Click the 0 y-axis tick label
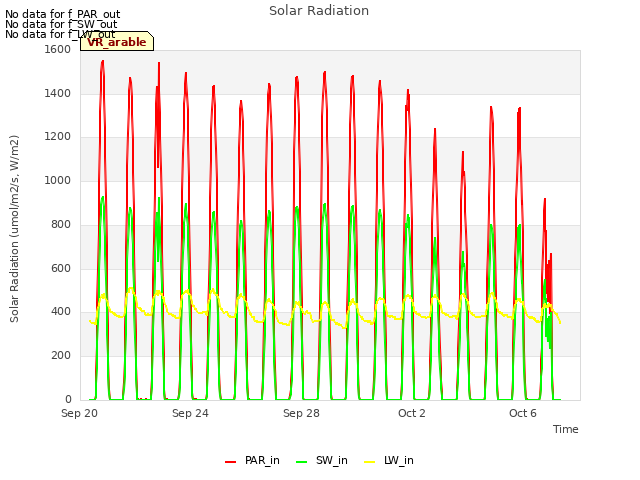 coord(68,399)
